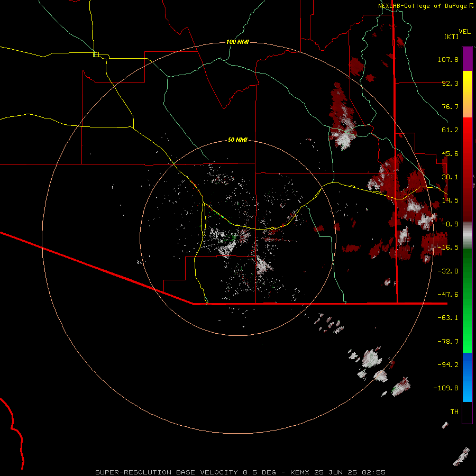Select the 45.6 scale value

pyautogui.click(x=450, y=153)
